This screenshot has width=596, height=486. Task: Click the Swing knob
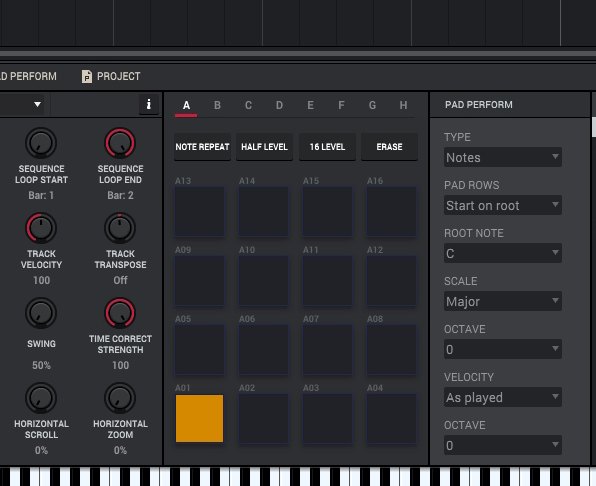[x=41, y=313]
